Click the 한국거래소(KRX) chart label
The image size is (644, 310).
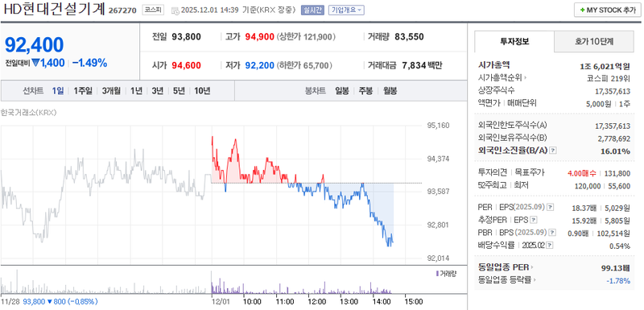tap(28, 113)
